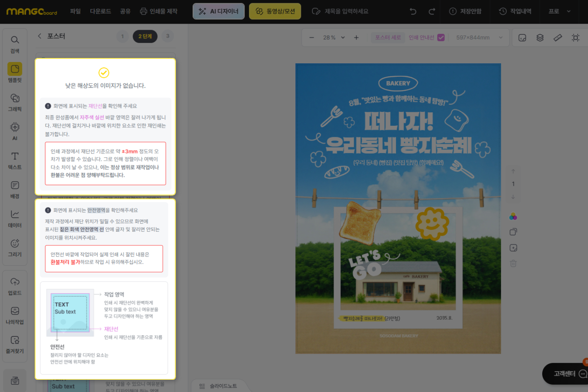Open the Data chart panel
Image resolution: width=588 pixels, height=392 pixels.
point(15,218)
